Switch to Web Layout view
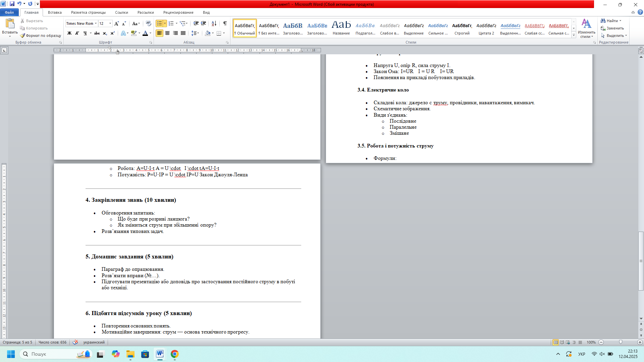Viewport: 644px width, 362px height. coord(568,342)
